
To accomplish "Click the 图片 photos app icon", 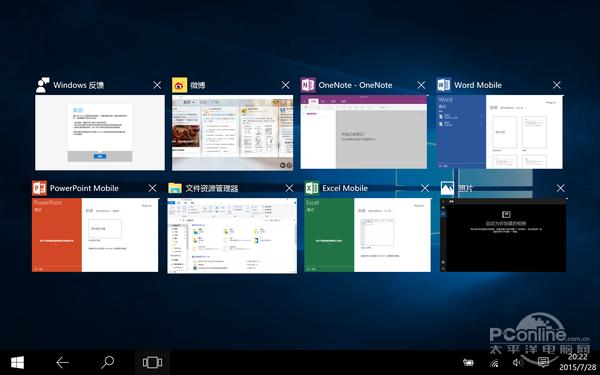I will [447, 188].
